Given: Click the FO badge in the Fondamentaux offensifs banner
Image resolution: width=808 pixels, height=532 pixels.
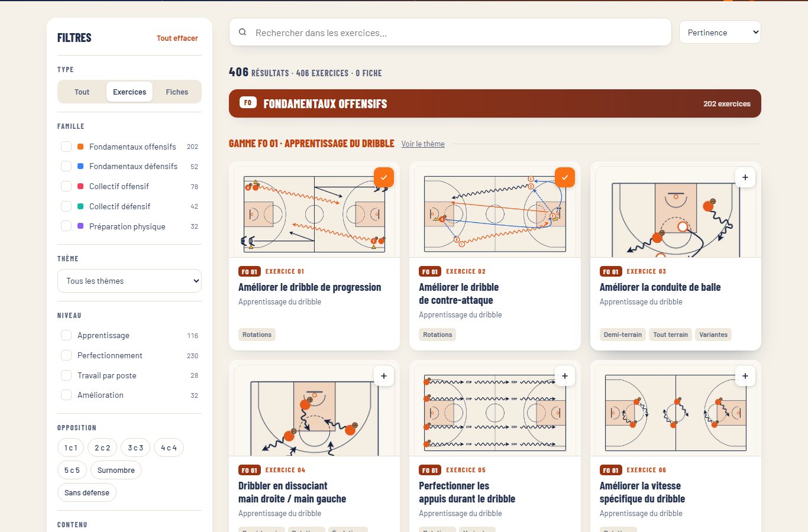Looking at the screenshot, I should tap(248, 103).
